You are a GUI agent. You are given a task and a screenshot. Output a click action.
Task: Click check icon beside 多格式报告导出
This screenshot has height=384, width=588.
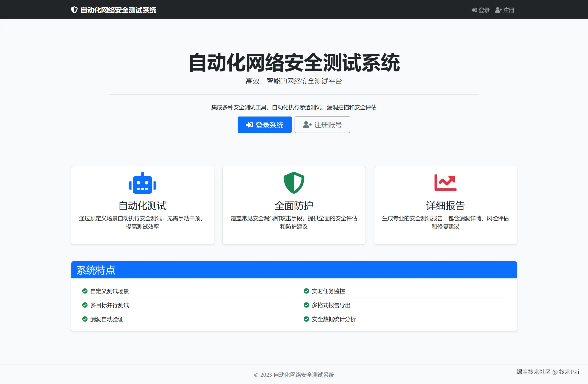(x=306, y=305)
